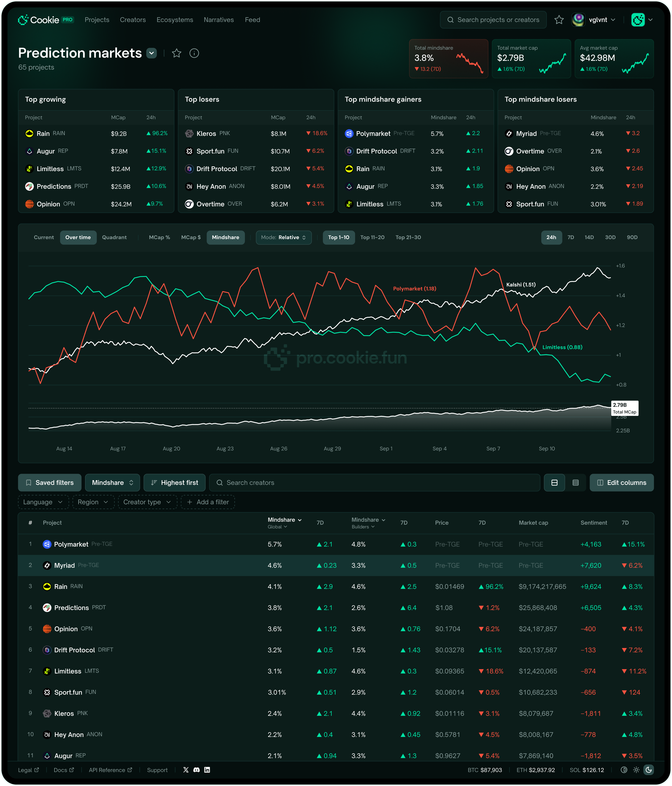Click the Saved filters button
The image size is (672, 786).
50,483
